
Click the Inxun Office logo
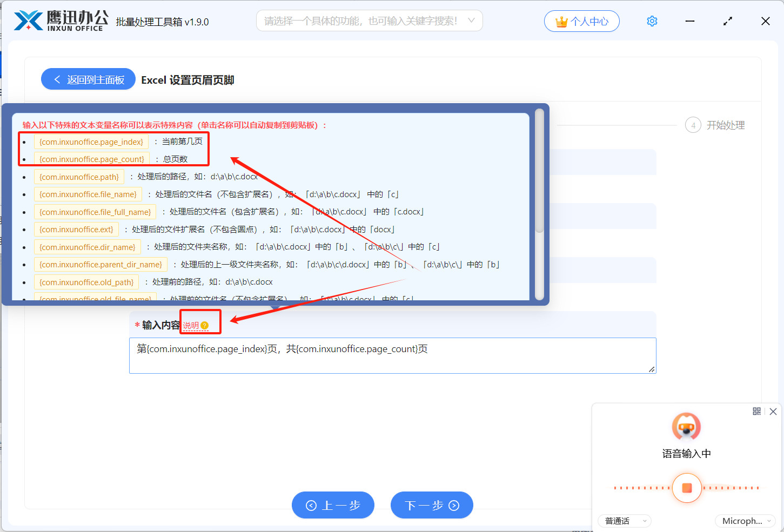tap(61, 21)
